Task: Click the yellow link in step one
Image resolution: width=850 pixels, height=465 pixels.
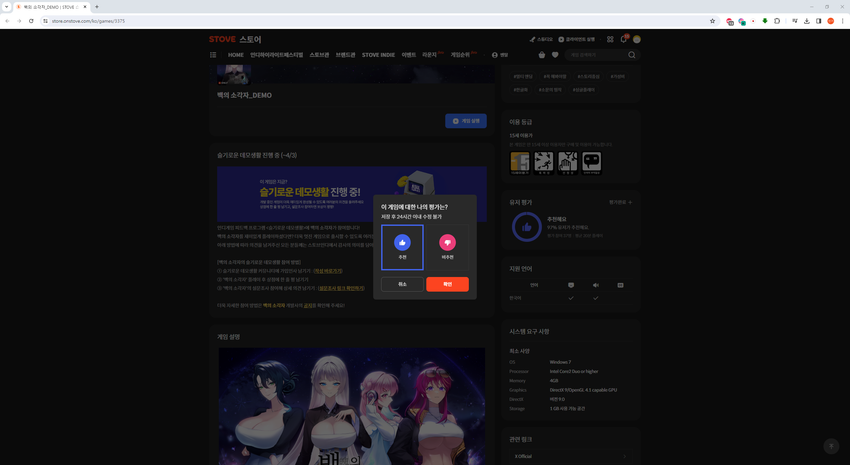Action: point(328,271)
